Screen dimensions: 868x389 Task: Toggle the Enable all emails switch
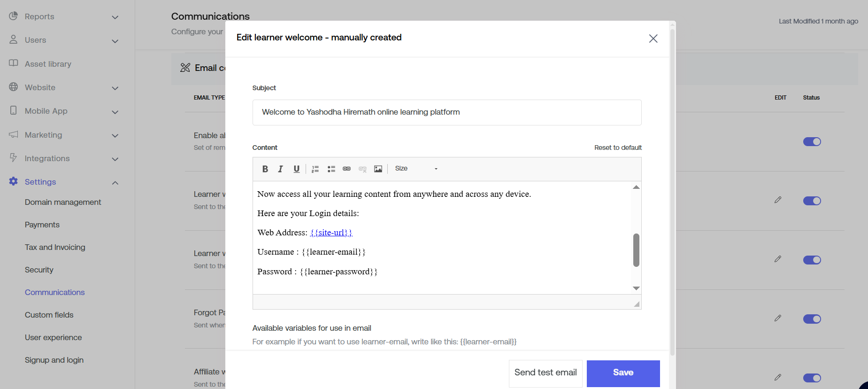pyautogui.click(x=812, y=142)
